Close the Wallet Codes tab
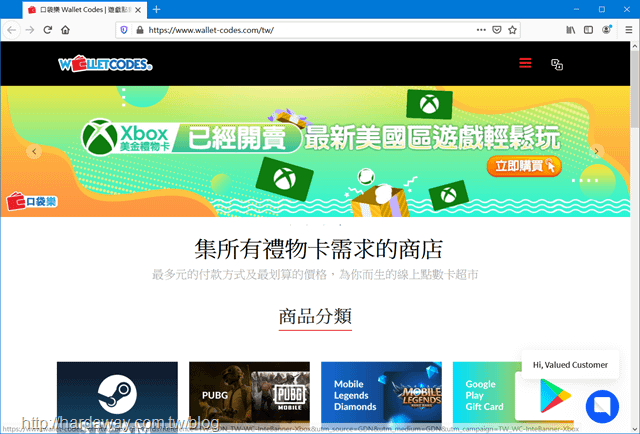 [138, 10]
